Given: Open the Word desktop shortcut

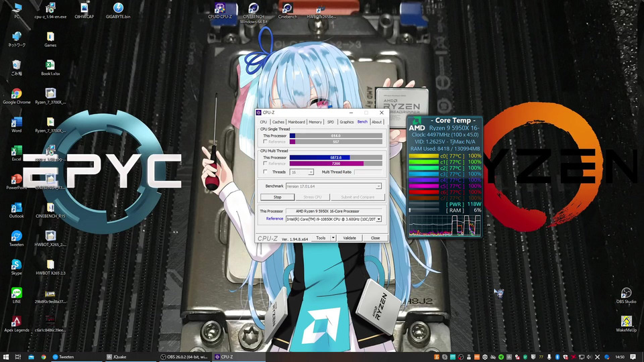Looking at the screenshot, I should tap(16, 125).
